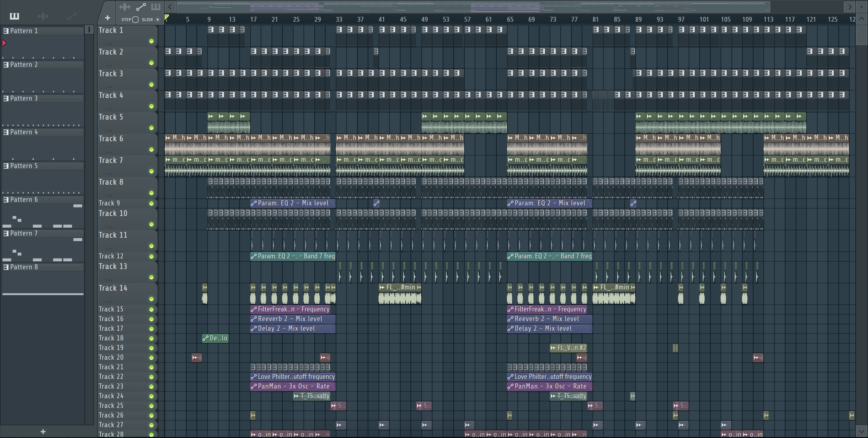Open menu of FilterFreak..n - Frequency clip at bar 17
The image size is (868, 438).
pyautogui.click(x=254, y=309)
